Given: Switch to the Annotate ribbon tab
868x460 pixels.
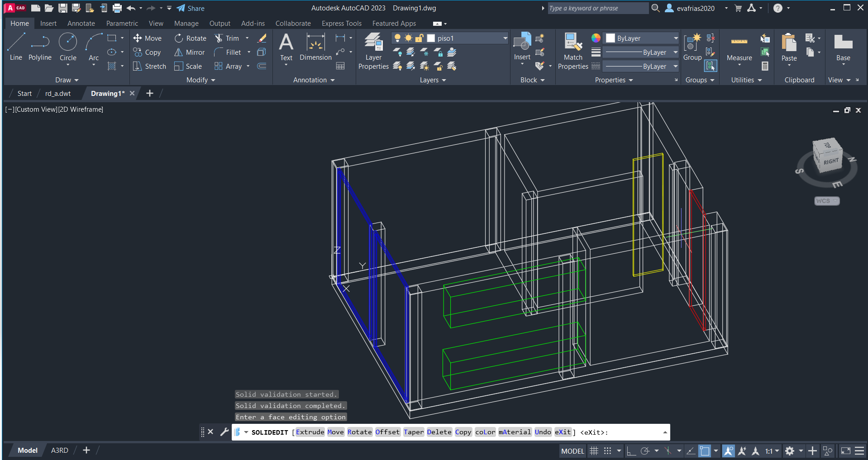Looking at the screenshot, I should 81,24.
